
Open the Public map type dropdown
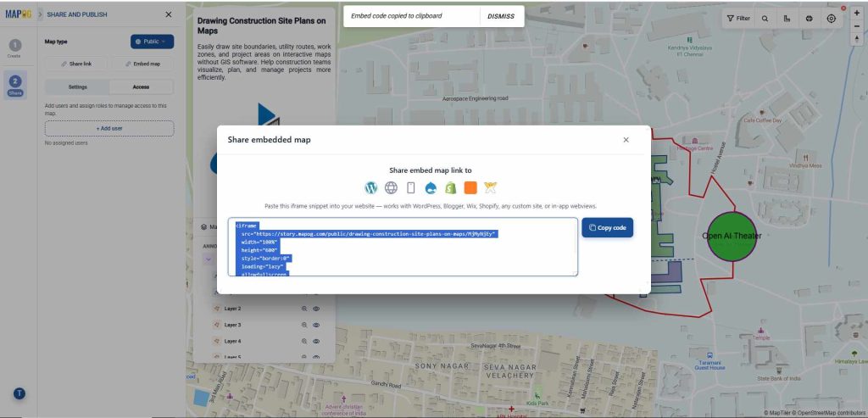point(153,42)
